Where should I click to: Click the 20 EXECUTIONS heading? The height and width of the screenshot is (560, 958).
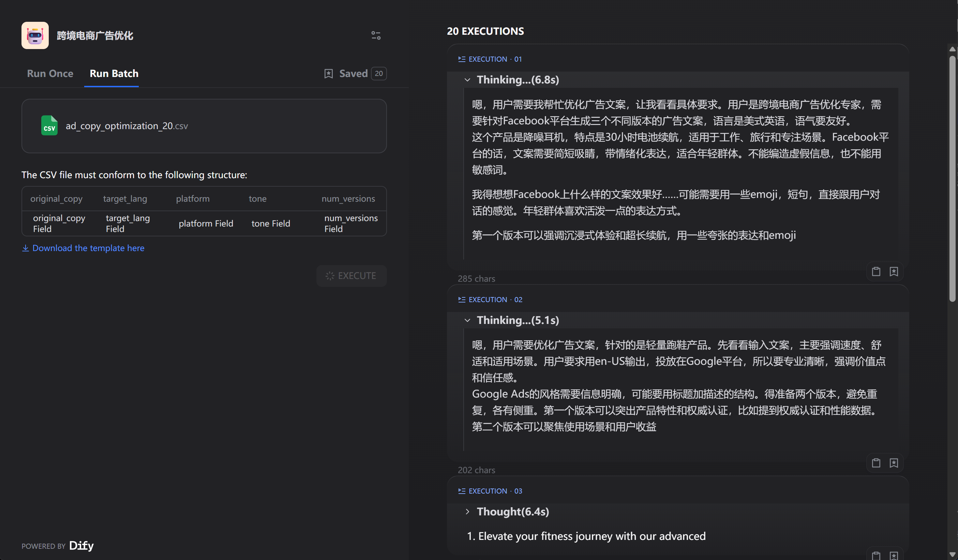(x=485, y=32)
